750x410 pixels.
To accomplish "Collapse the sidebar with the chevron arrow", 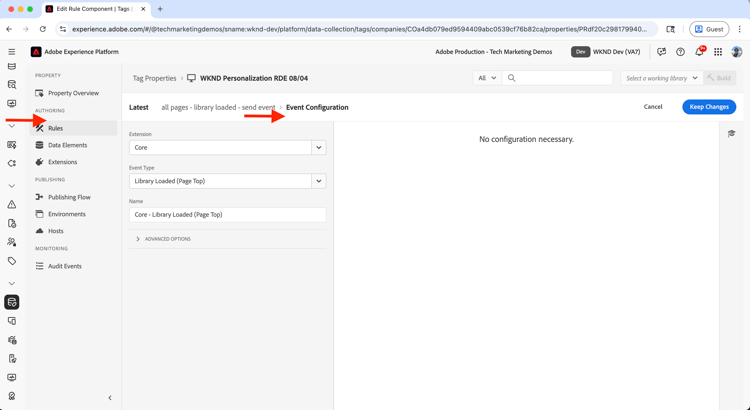I will pos(110,398).
